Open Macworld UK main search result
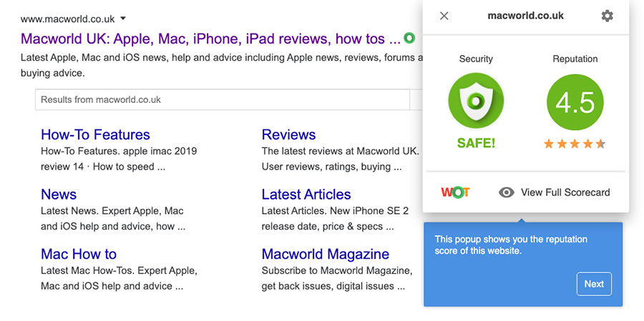Image resolution: width=644 pixels, height=321 pixels. (x=210, y=39)
